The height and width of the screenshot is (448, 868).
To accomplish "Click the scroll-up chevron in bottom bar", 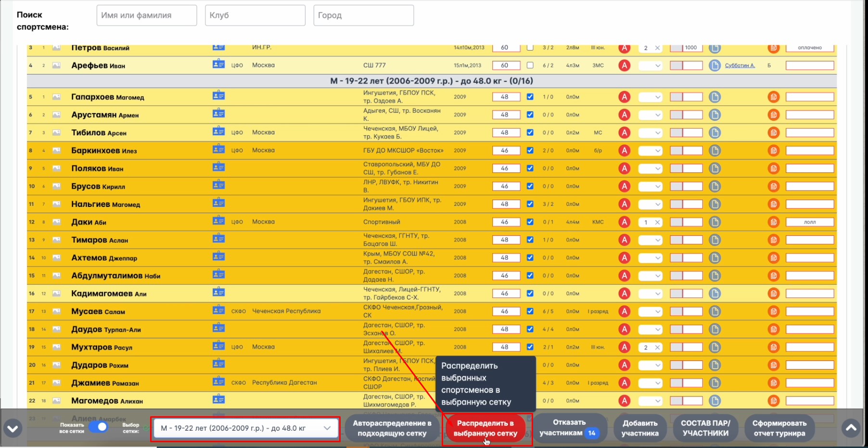I will (851, 428).
